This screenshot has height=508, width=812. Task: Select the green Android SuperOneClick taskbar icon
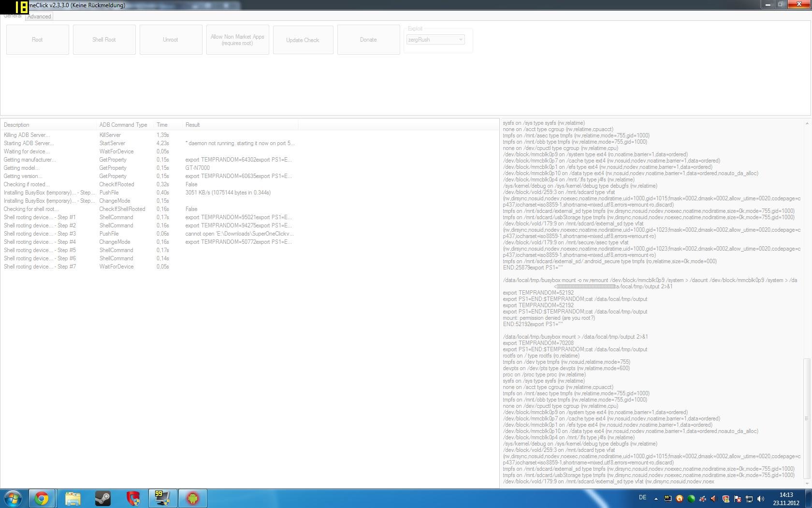click(x=193, y=498)
